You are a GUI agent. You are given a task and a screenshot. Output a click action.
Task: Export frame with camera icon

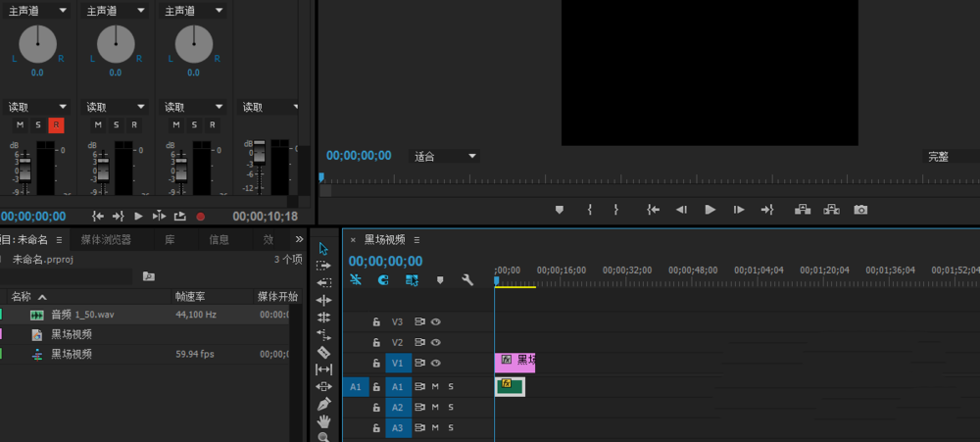pyautogui.click(x=860, y=210)
